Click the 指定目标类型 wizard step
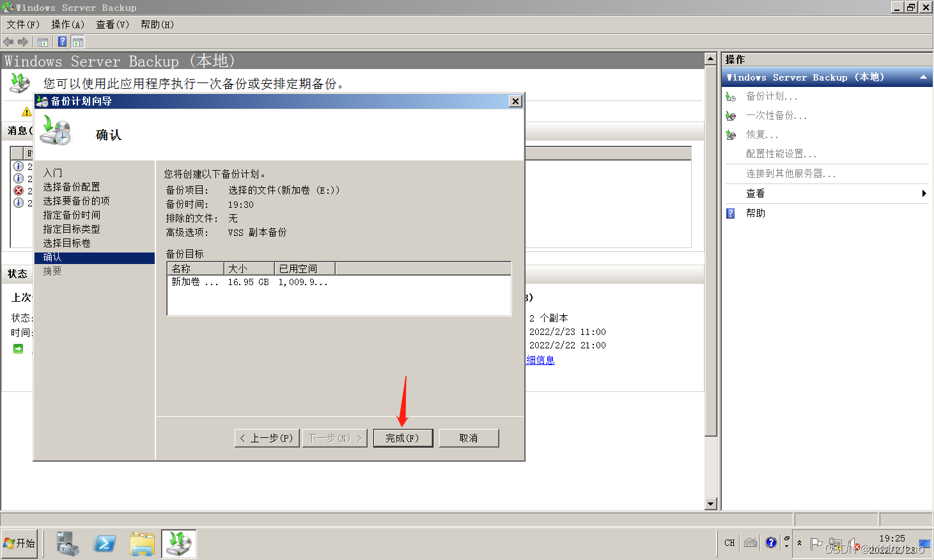The image size is (934, 560). (x=72, y=229)
